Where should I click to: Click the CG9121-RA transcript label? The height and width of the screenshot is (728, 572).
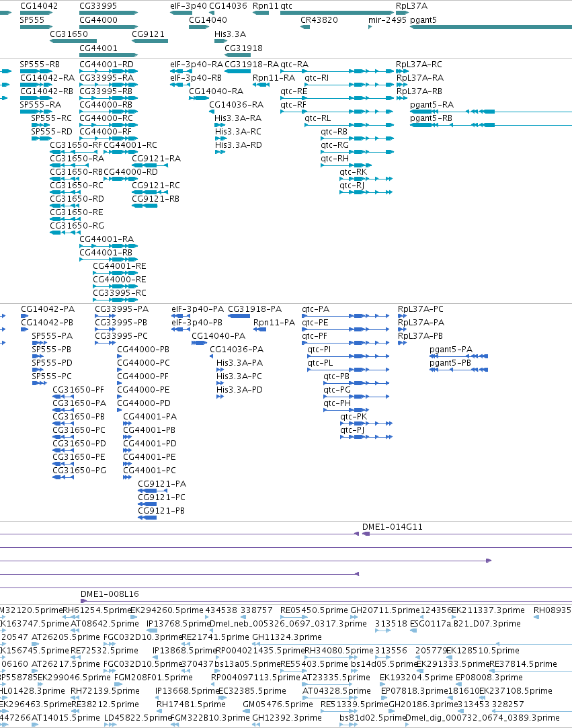[157, 159]
